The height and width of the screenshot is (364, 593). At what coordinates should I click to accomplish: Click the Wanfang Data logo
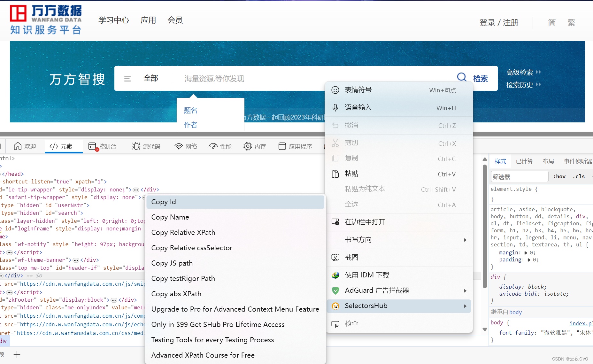coord(46,19)
